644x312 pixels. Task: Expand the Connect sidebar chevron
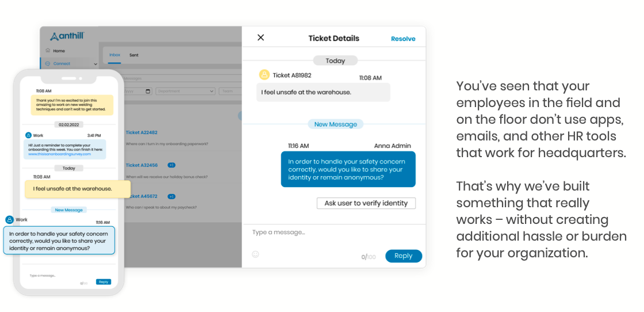pyautogui.click(x=94, y=63)
